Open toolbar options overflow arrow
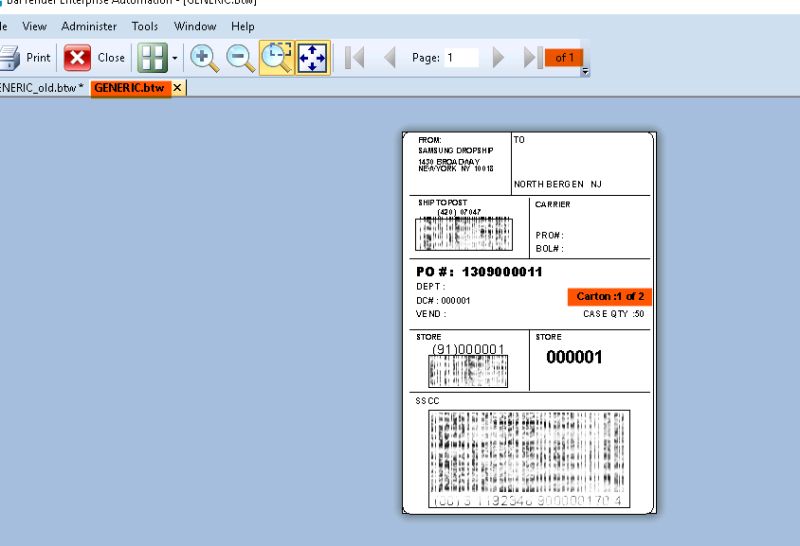Image resolution: width=800 pixels, height=546 pixels. (x=585, y=71)
